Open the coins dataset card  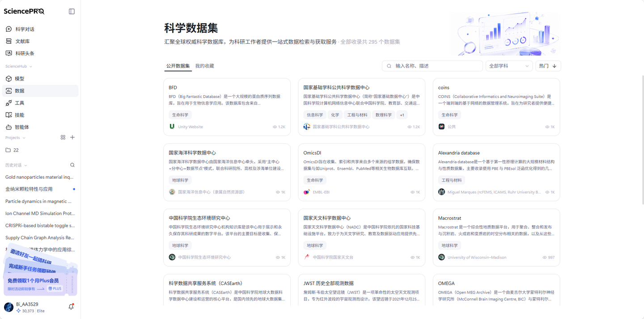tap(496, 107)
